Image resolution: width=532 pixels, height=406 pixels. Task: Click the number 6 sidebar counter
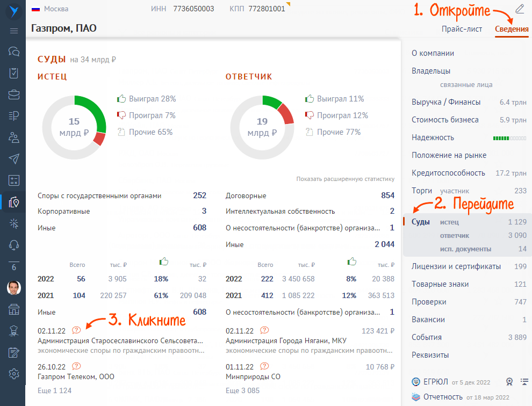pos(14,266)
